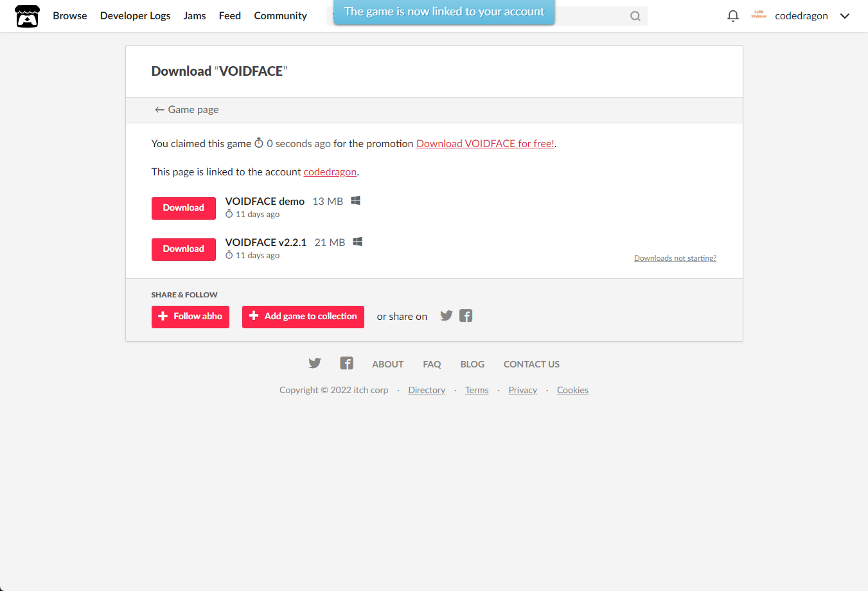Open the FAQ footer link
Viewport: 868px width, 591px height.
coord(432,364)
